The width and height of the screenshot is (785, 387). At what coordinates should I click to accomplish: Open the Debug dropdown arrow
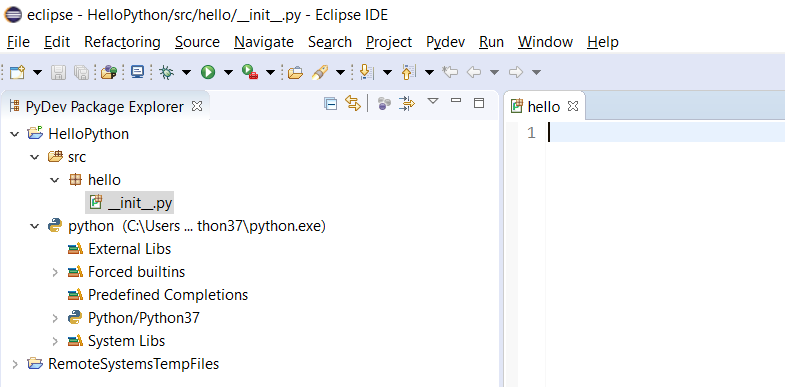point(186,73)
